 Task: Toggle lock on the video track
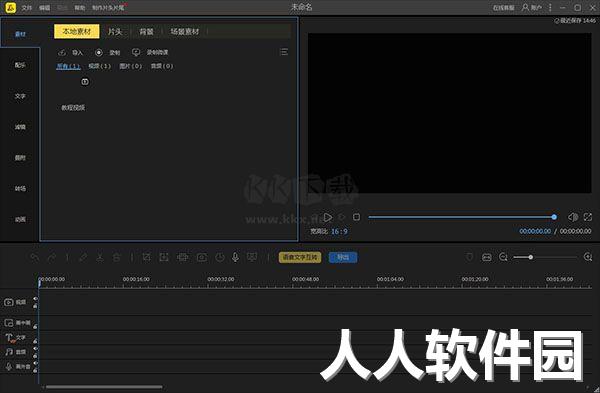point(35,306)
